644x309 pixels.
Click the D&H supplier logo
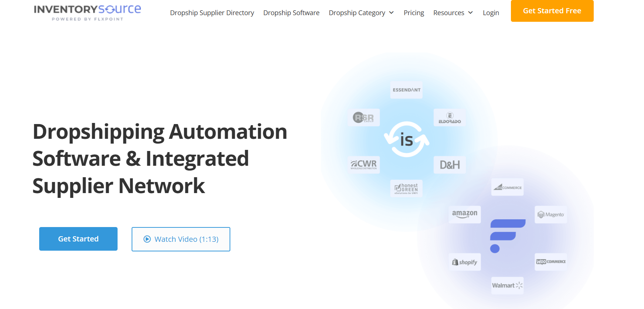coord(450,165)
